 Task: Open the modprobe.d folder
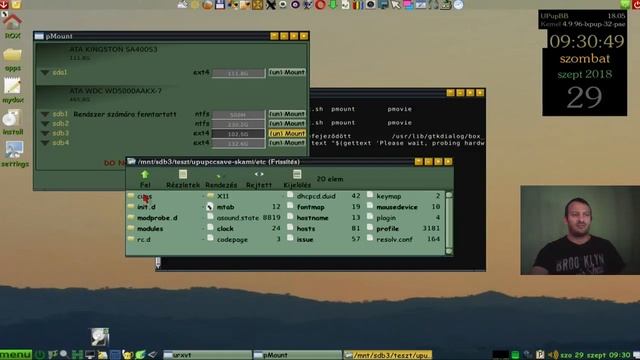(x=157, y=218)
